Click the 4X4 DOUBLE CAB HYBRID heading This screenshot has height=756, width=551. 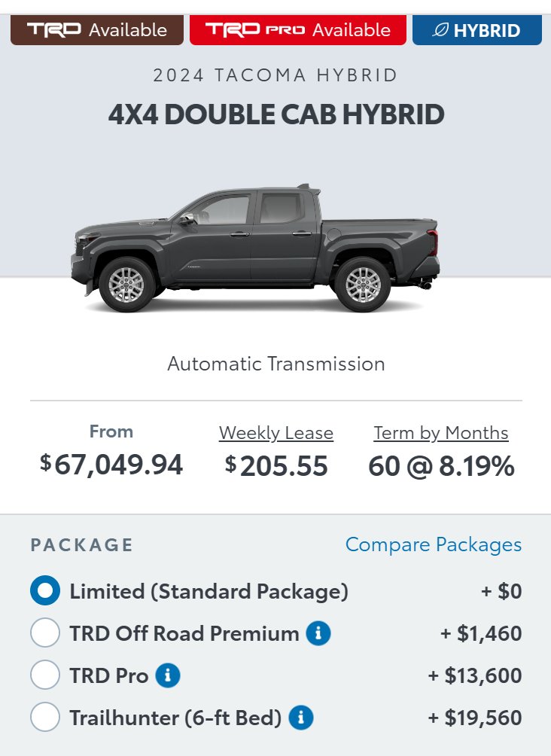(276, 114)
